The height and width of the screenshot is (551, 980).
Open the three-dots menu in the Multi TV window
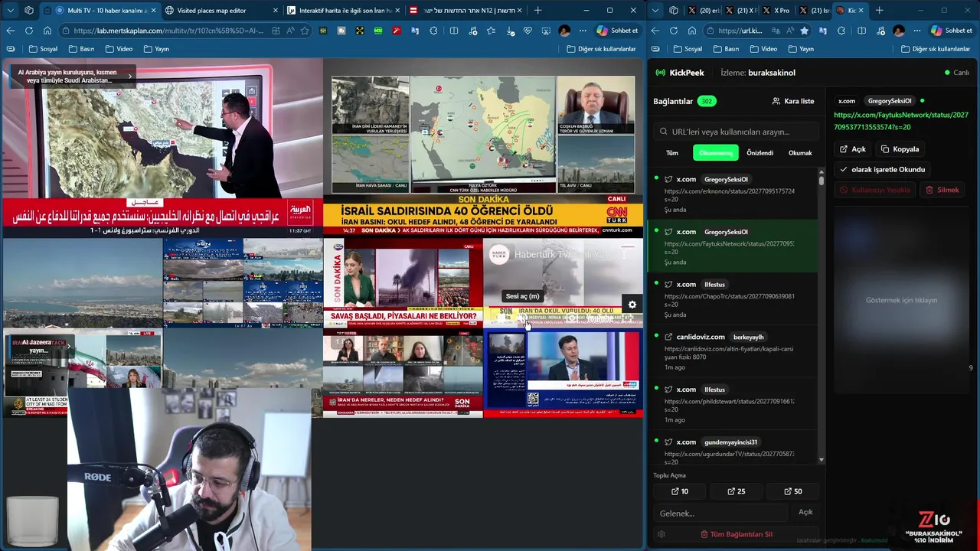pos(583,31)
